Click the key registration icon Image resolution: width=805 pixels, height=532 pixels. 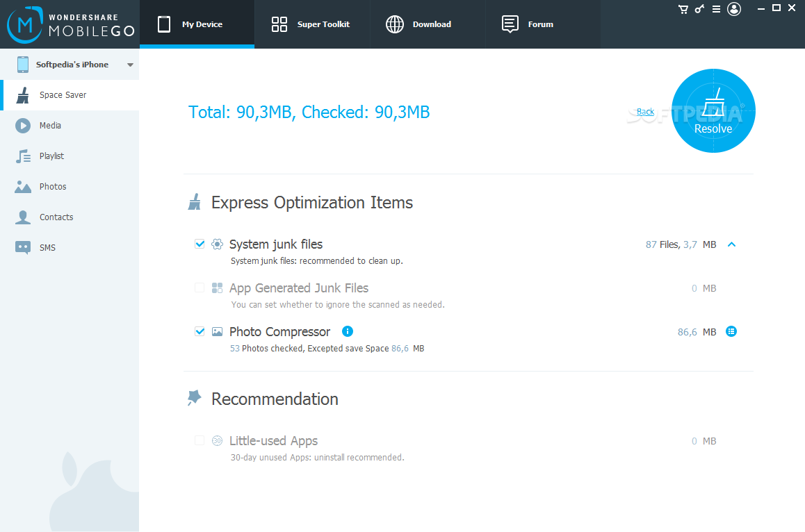(699, 9)
